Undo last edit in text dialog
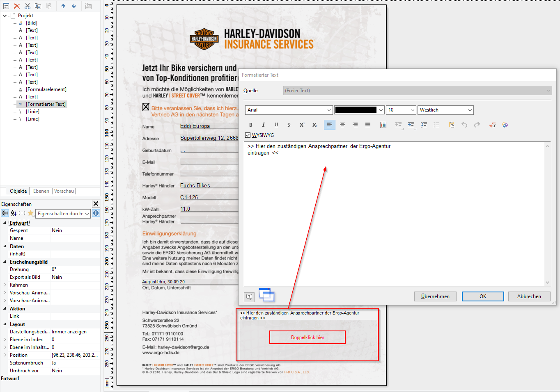 click(464, 125)
